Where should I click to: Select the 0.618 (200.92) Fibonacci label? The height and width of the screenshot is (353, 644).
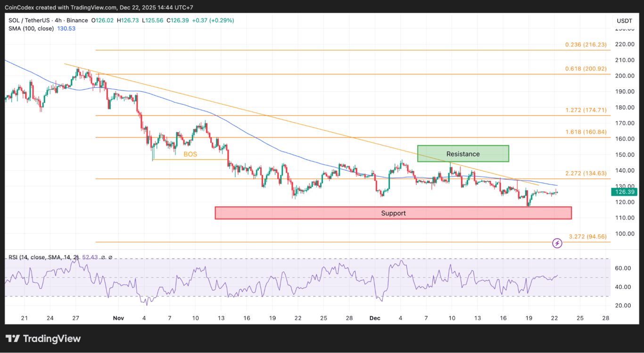pos(586,68)
